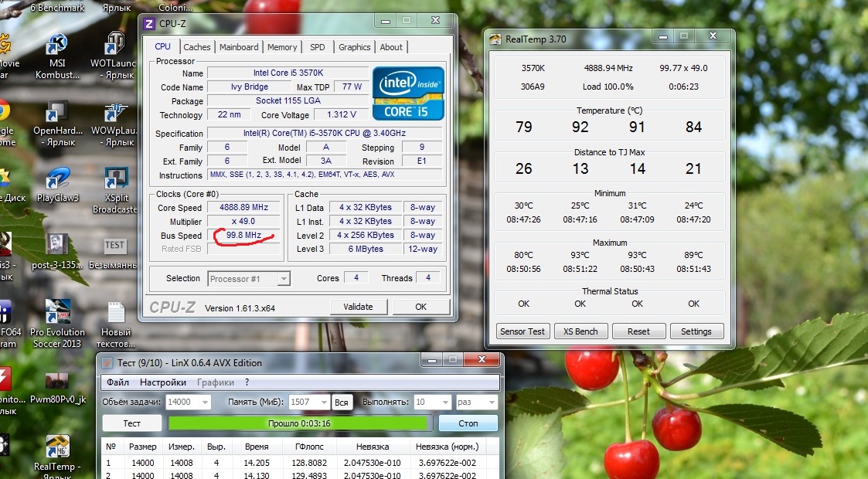
Task: Expand the 'раз' units dropdown
Action: pyautogui.click(x=490, y=402)
